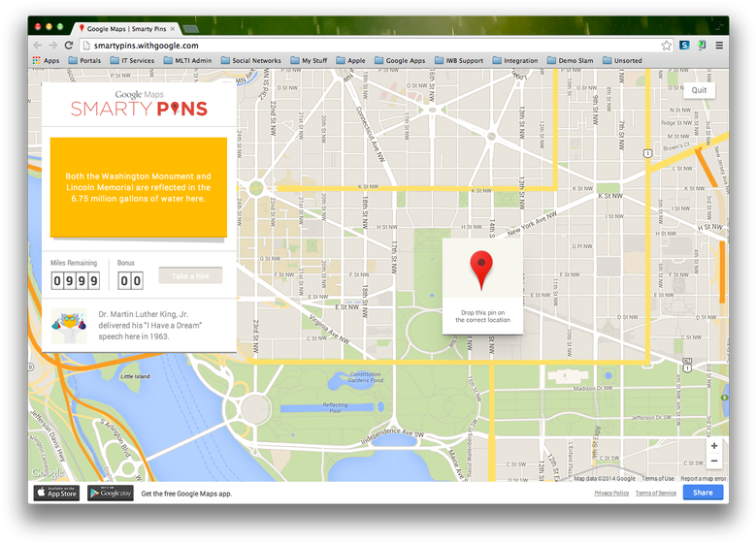Expand the Social Networks bookmark folder
The width and height of the screenshot is (756, 543).
click(x=250, y=60)
